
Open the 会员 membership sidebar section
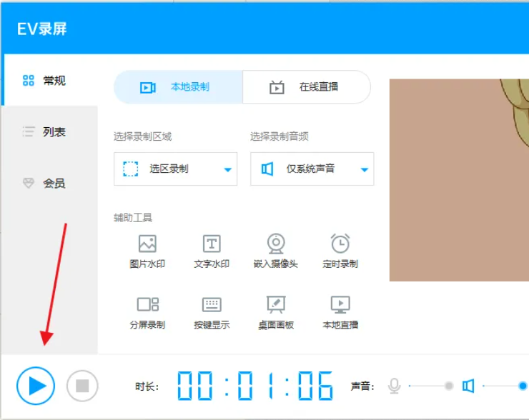tap(49, 183)
